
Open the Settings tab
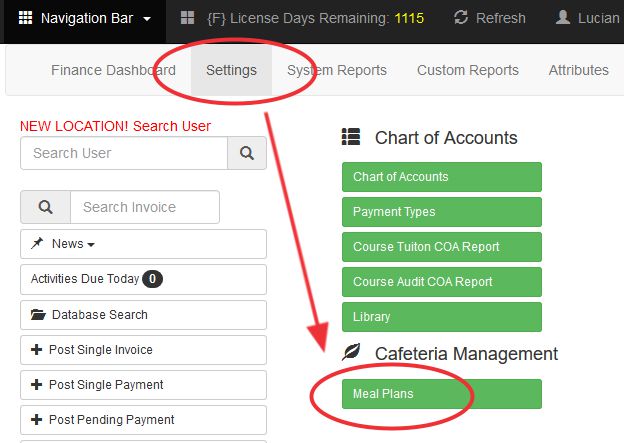click(231, 70)
